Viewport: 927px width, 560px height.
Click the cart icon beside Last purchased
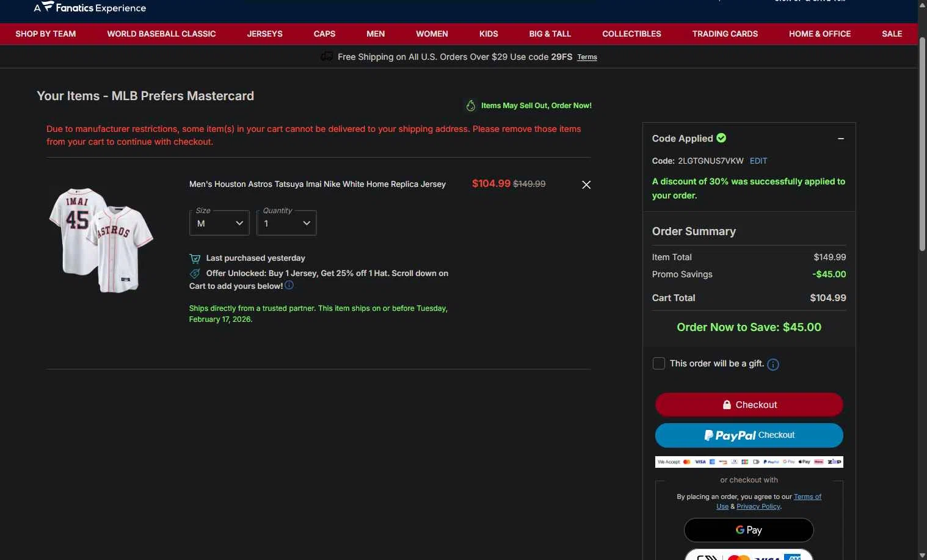195,258
